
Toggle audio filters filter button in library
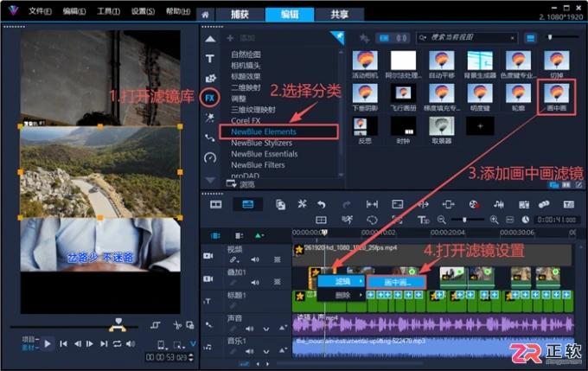[401, 38]
